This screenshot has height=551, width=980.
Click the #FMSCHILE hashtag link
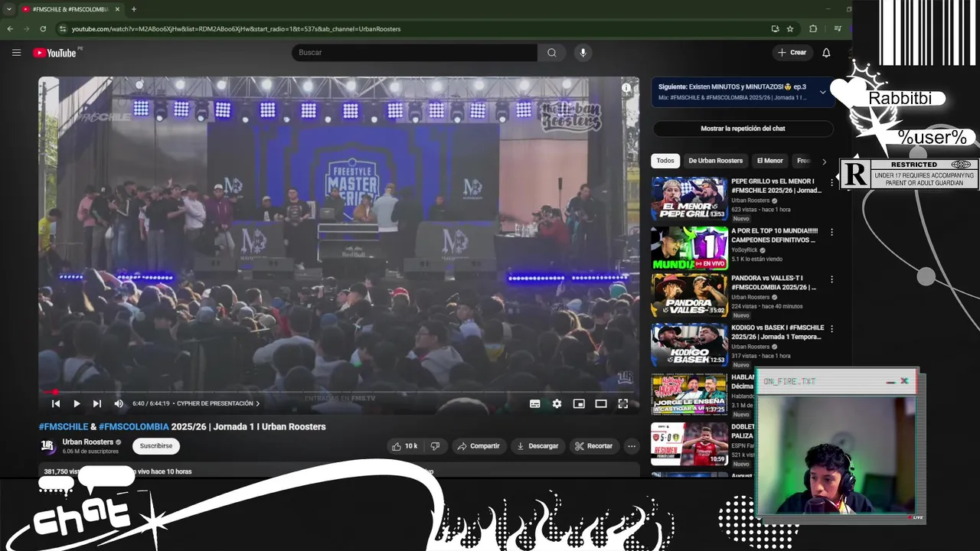coord(64,427)
